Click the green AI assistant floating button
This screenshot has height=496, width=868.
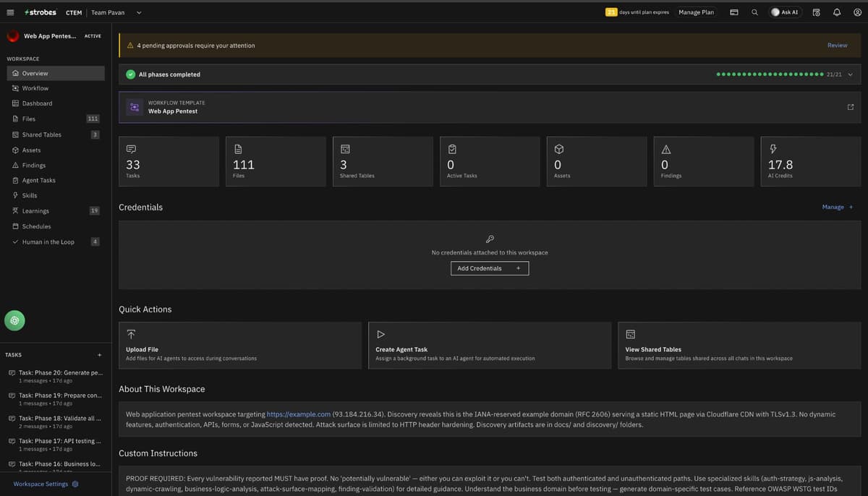[x=14, y=320]
